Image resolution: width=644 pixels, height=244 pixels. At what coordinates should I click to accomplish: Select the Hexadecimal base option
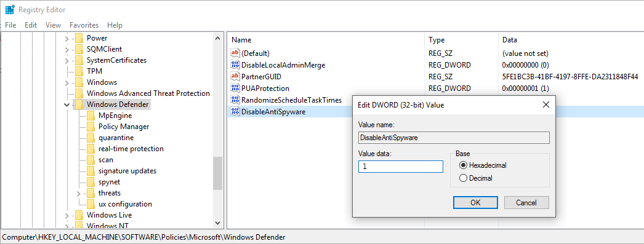point(464,165)
